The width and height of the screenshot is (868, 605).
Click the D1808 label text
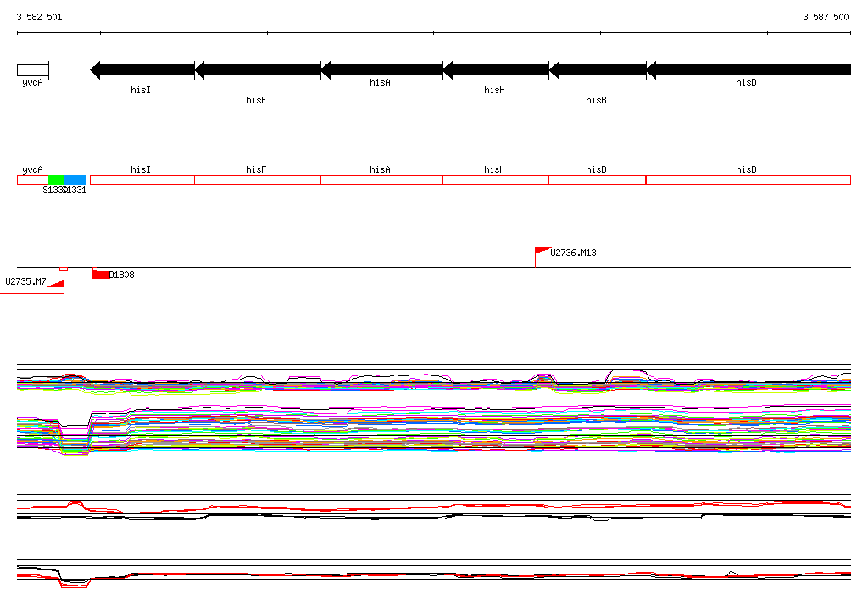point(122,275)
